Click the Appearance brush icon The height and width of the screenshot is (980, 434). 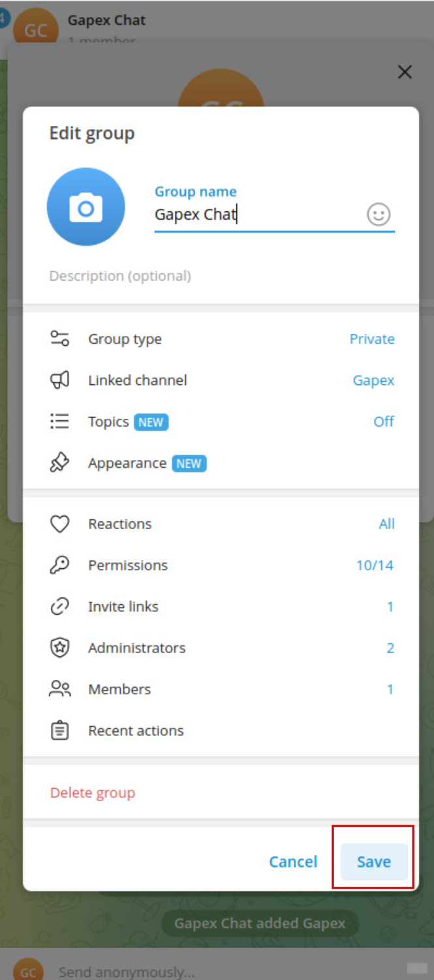click(x=59, y=463)
